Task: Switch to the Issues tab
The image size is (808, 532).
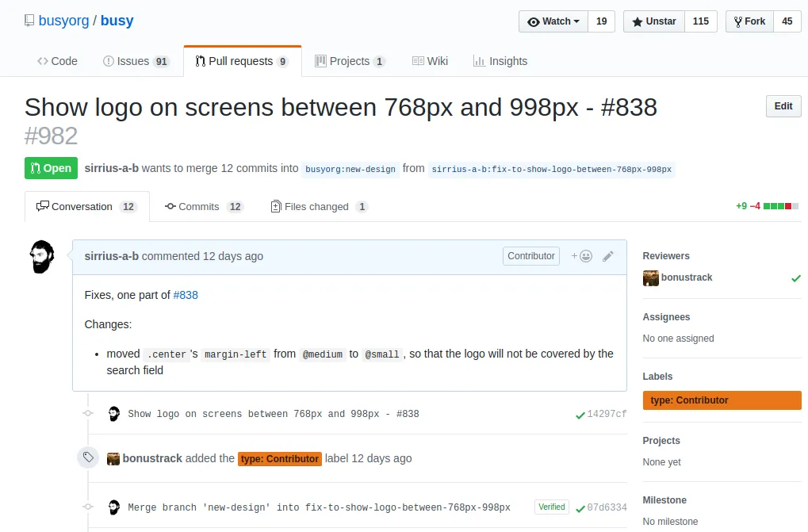Action: click(x=136, y=61)
